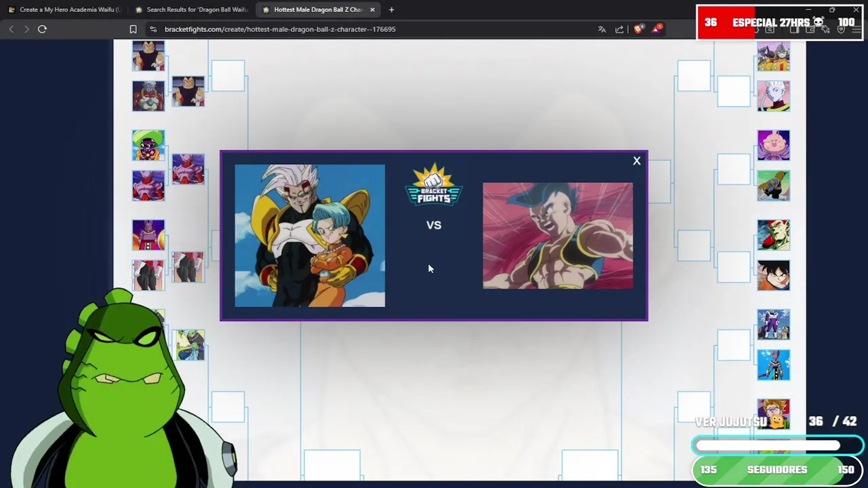Select the purple armored character thumbnail on right
The image size is (868, 488).
[x=774, y=324]
